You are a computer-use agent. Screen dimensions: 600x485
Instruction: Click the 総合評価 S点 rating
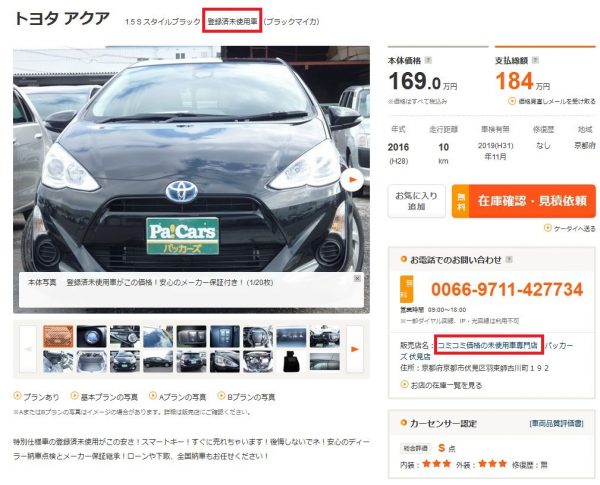point(428,448)
